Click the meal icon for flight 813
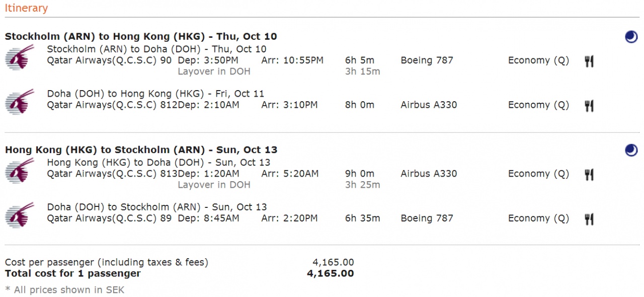Screen dimensions: 644x297 589,175
